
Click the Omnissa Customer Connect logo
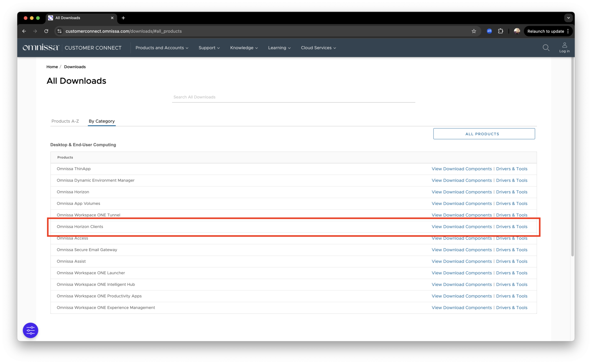[40, 47]
